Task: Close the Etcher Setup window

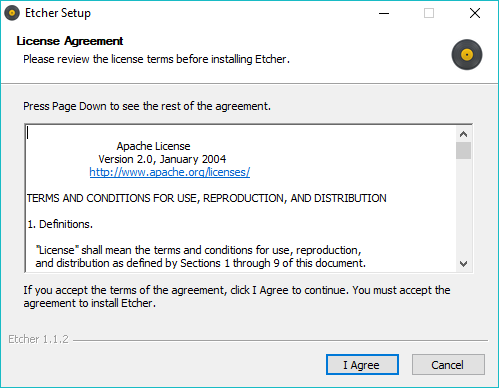Action: coord(475,13)
